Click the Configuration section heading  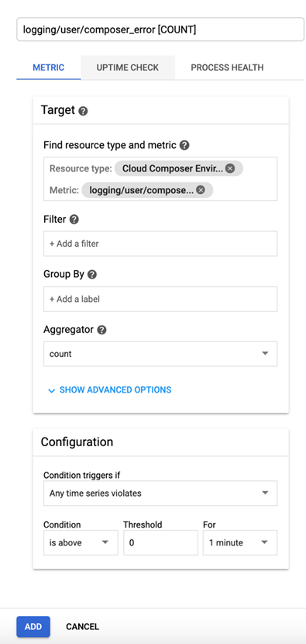pos(77,442)
